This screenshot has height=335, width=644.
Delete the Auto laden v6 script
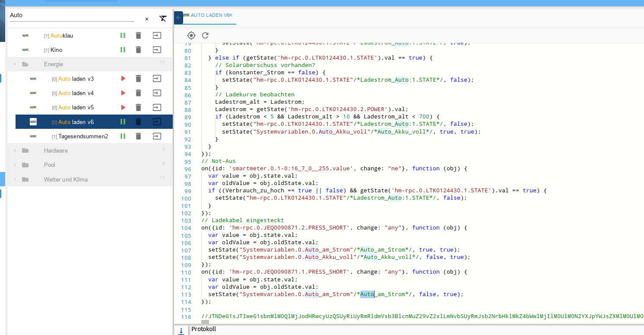pyautogui.click(x=138, y=122)
